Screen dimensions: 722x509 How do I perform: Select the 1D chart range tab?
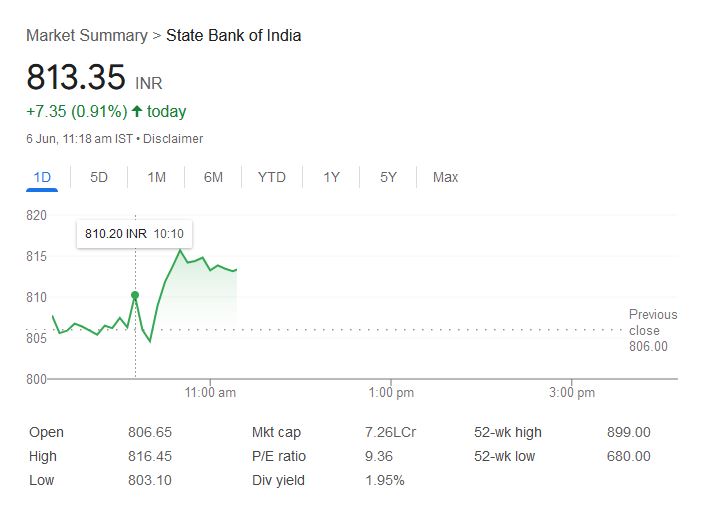pos(42,177)
